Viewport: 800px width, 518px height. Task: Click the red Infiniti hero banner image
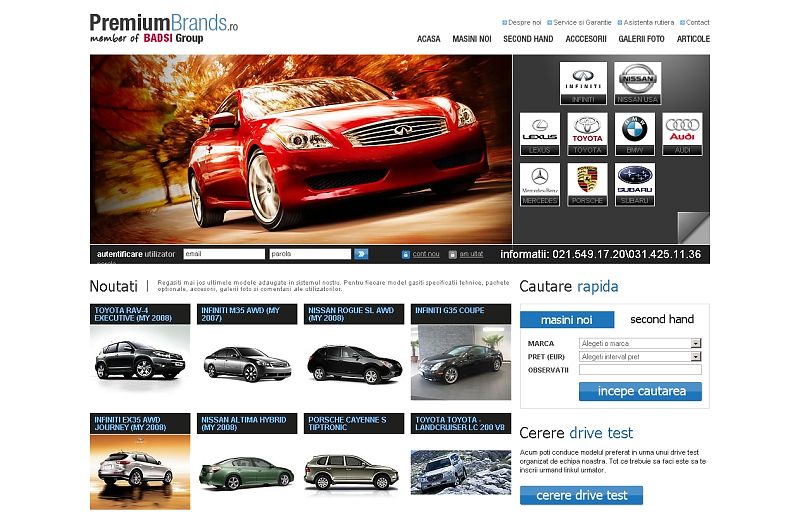pyautogui.click(x=301, y=150)
